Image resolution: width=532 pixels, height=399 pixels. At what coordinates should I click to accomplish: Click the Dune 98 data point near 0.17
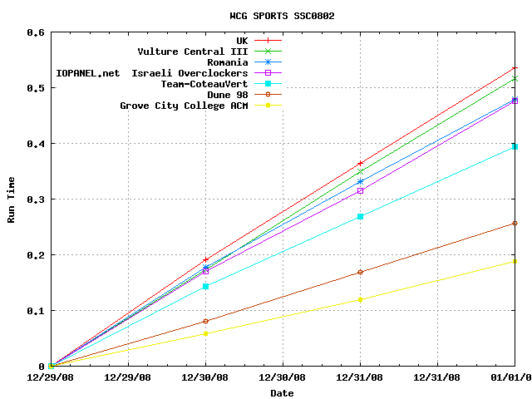pyautogui.click(x=360, y=272)
